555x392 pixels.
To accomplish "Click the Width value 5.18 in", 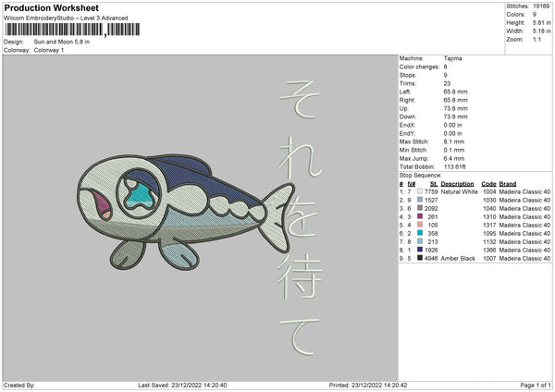I will point(541,31).
